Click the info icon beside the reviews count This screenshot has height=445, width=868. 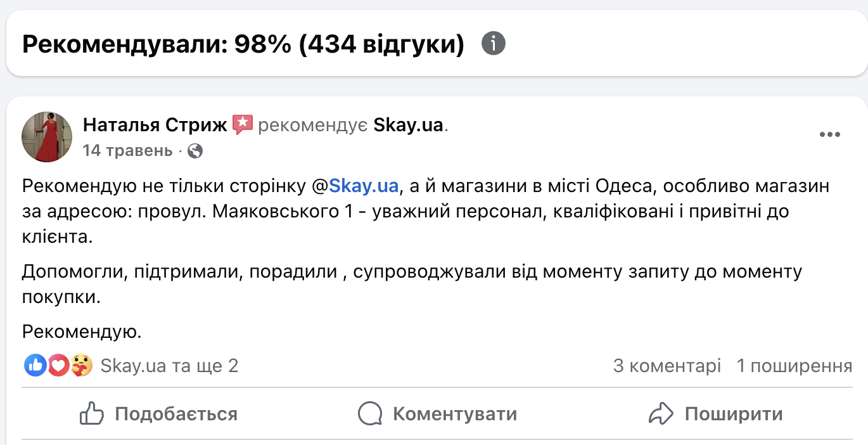(x=494, y=44)
